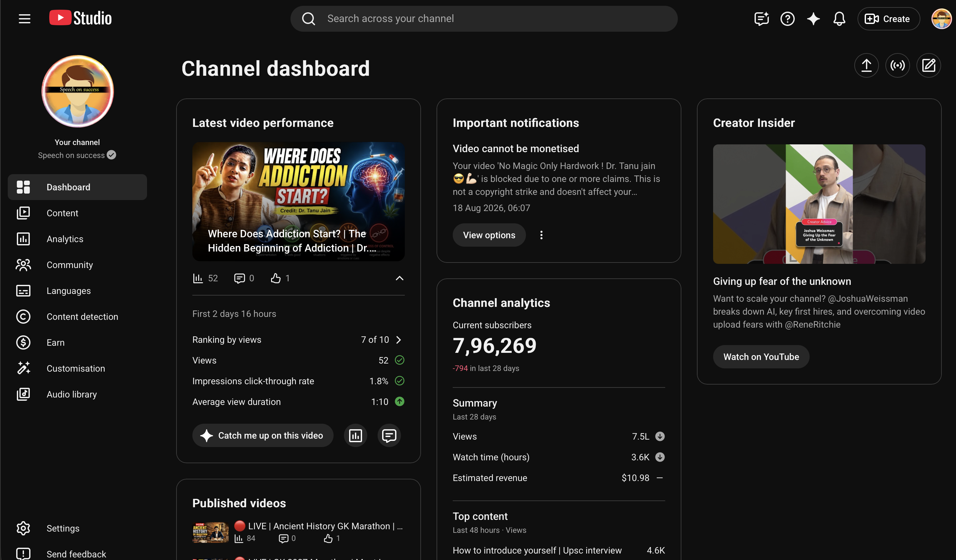Click Catch me up on this video
The width and height of the screenshot is (956, 560).
[263, 436]
